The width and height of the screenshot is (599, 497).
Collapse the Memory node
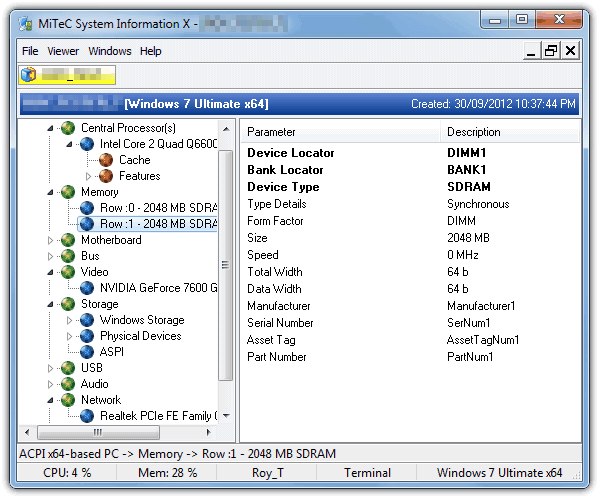(x=50, y=193)
